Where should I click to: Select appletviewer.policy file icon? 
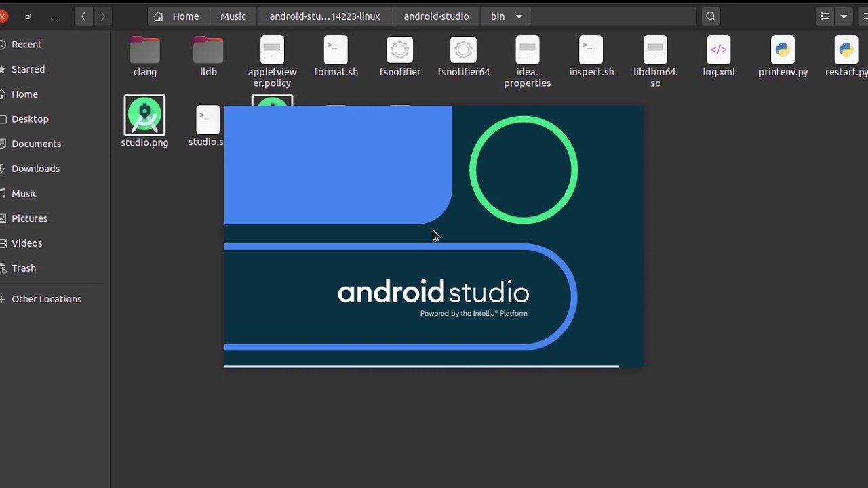[272, 49]
